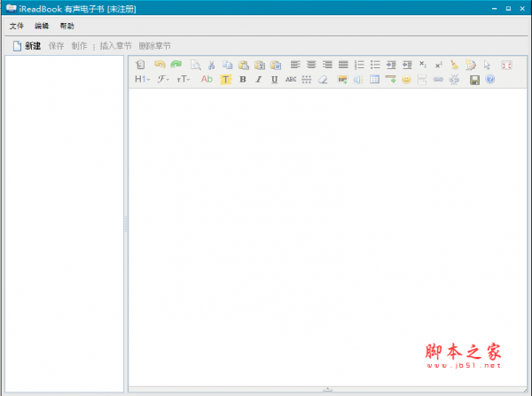Screen dimensions: 532x396
Task: Open help via blue question icon
Action: click(490, 80)
